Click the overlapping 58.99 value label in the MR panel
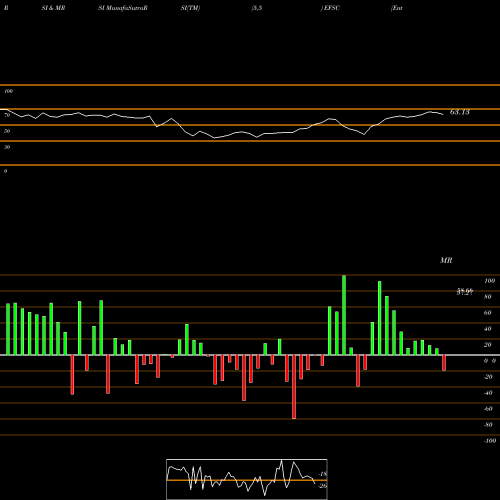 click(x=465, y=292)
